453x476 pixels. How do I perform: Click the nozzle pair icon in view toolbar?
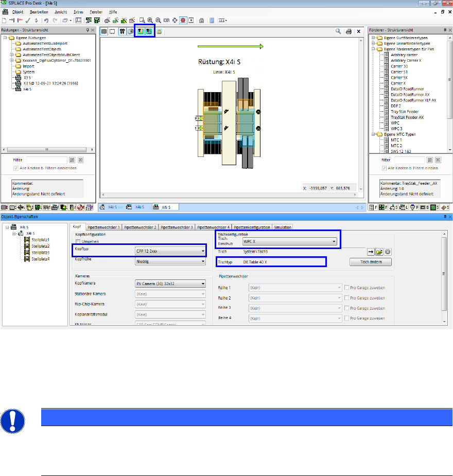pyautogui.click(x=123, y=31)
